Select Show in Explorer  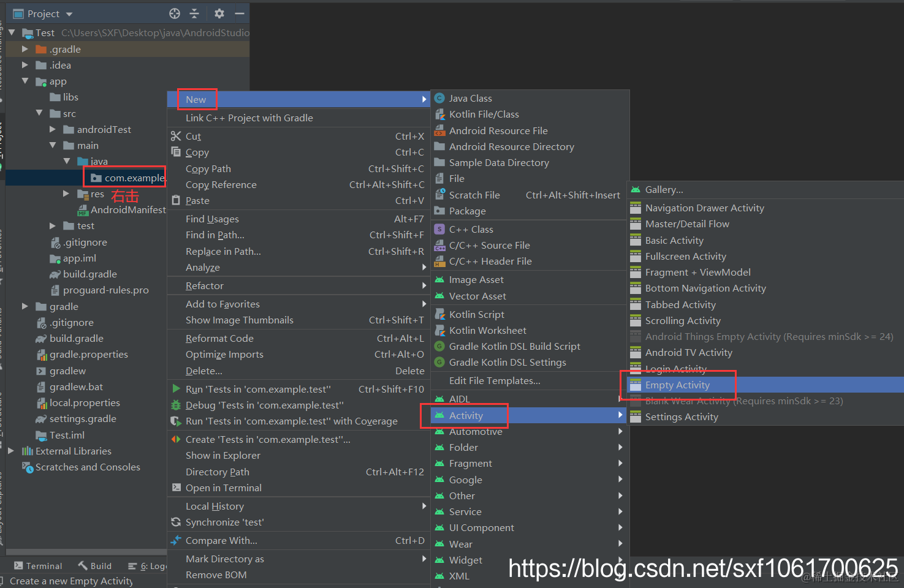(x=298, y=456)
